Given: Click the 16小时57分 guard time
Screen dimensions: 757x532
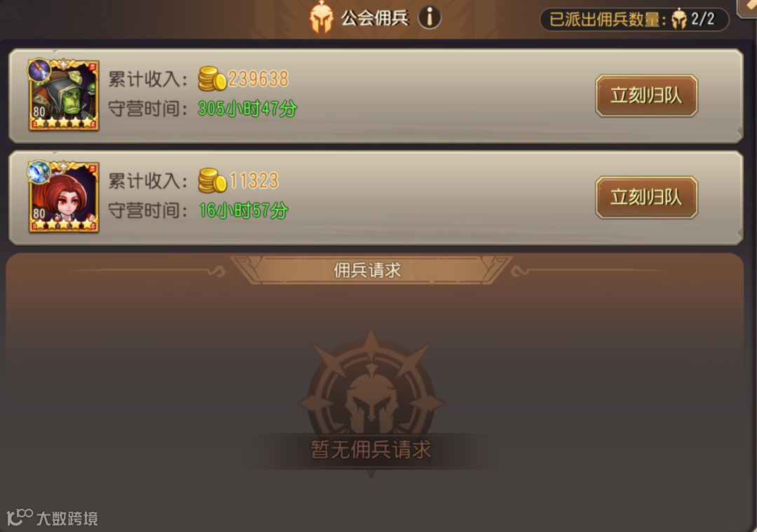Looking at the screenshot, I should click(243, 210).
